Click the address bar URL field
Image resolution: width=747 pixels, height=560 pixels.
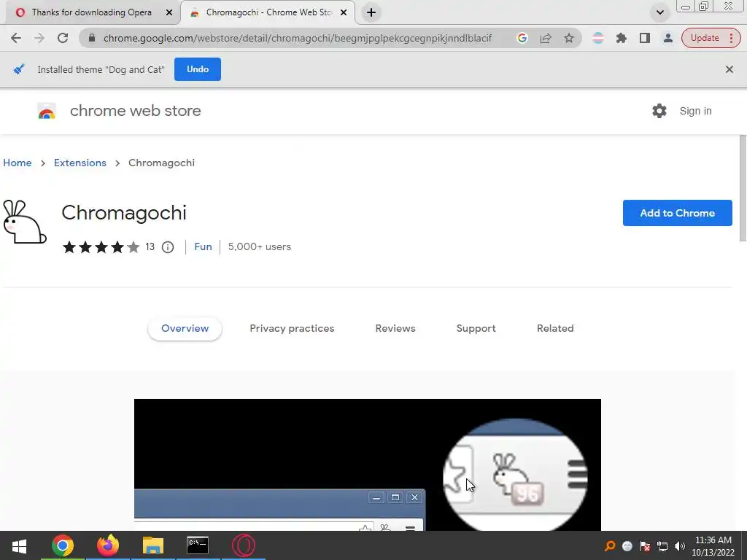pos(298,38)
